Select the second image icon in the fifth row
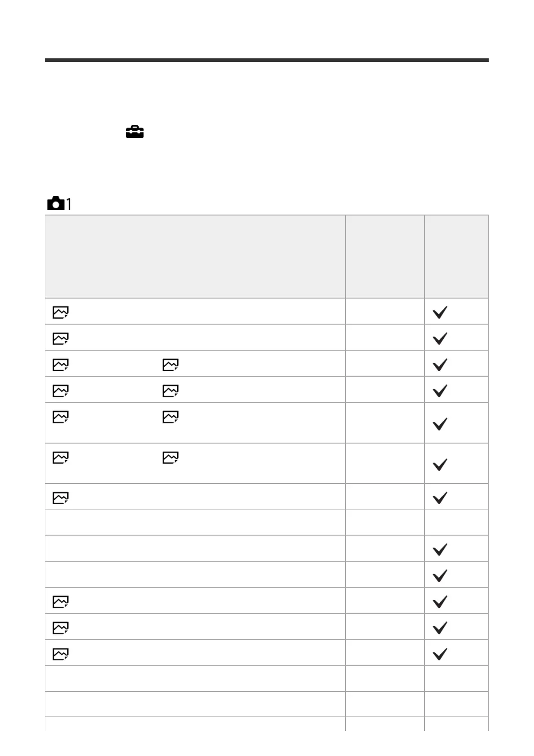The height and width of the screenshot is (756, 534). (x=171, y=417)
